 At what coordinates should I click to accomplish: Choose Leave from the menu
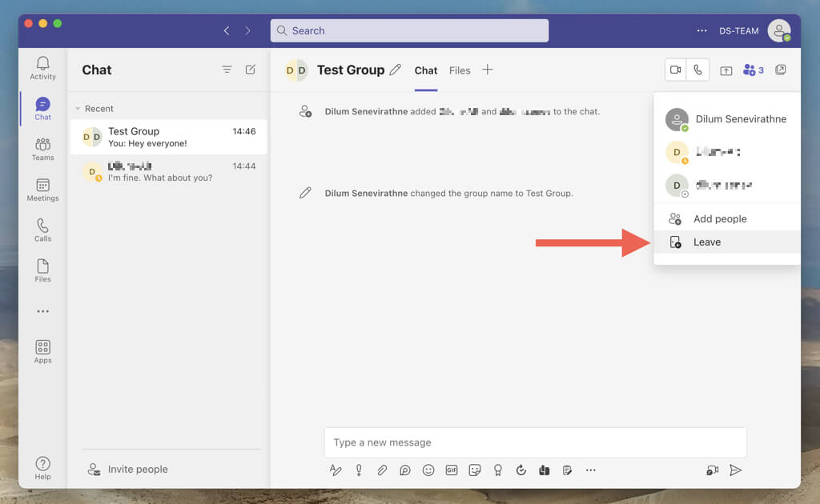pos(727,242)
